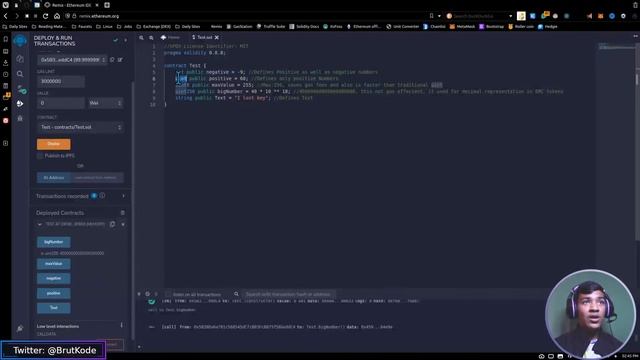Click the clear terminal icon in console bar
Screen dimensions: 640x360
tap(147, 294)
